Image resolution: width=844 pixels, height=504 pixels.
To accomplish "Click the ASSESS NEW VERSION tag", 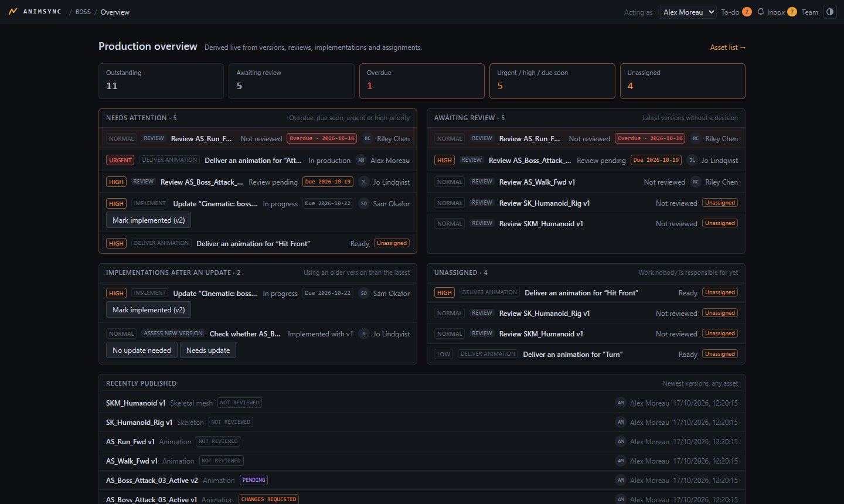I will coord(173,333).
